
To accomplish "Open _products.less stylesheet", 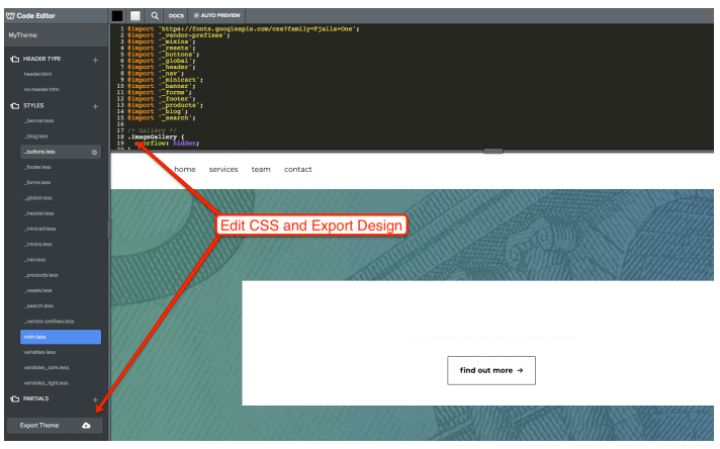I will pyautogui.click(x=41, y=275).
